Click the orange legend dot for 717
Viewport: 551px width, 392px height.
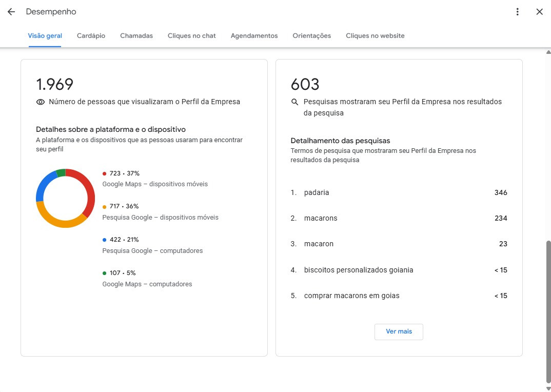click(x=104, y=207)
